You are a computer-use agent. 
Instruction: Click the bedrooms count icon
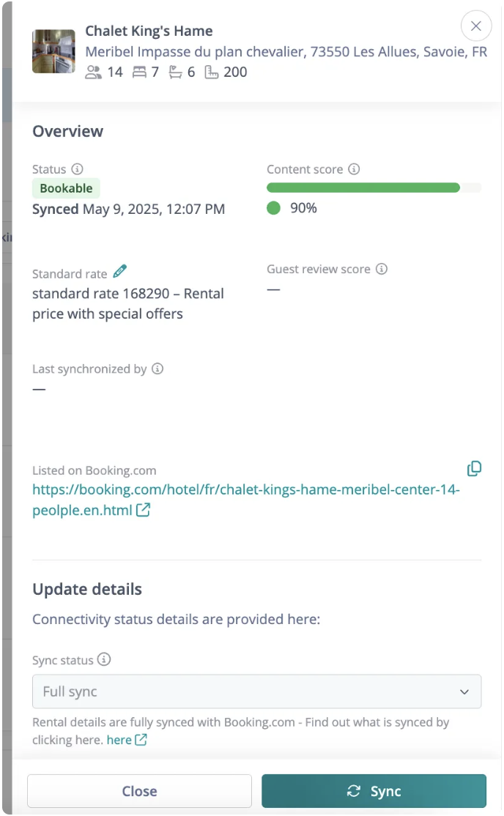point(139,72)
